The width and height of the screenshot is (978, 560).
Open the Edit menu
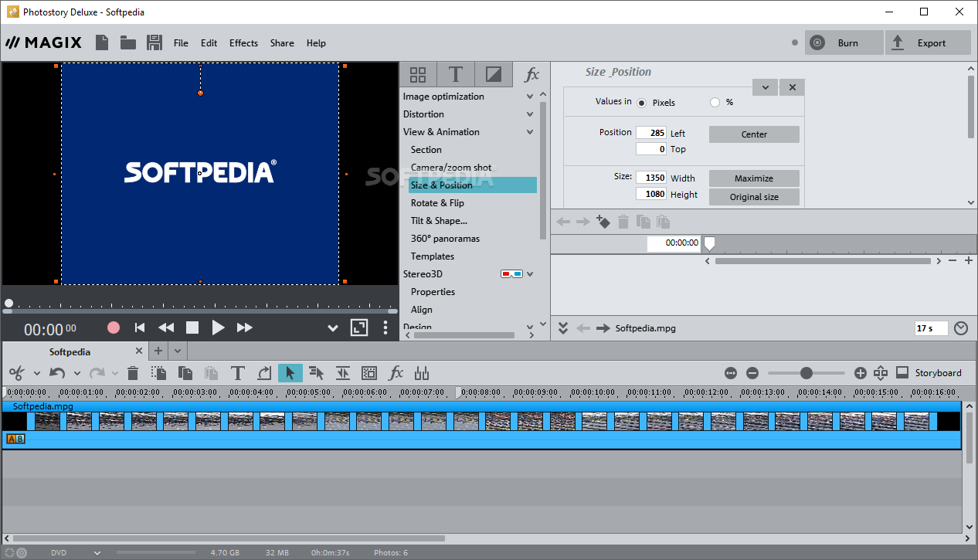[209, 43]
